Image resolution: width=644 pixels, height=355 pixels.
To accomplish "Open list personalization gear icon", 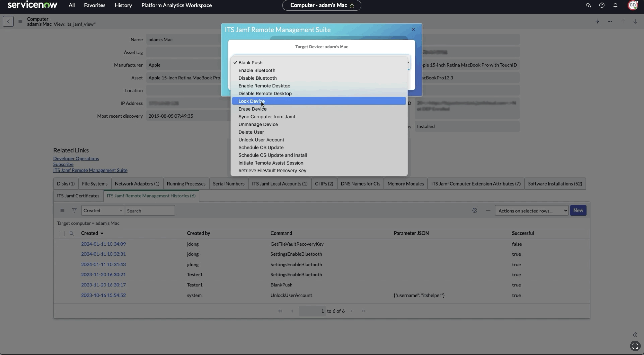I will (475, 211).
